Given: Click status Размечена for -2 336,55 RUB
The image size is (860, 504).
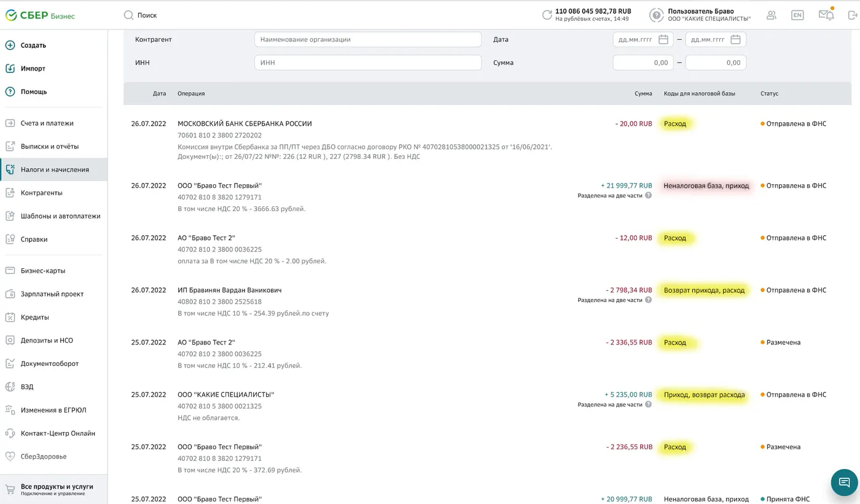Looking at the screenshot, I should (783, 343).
